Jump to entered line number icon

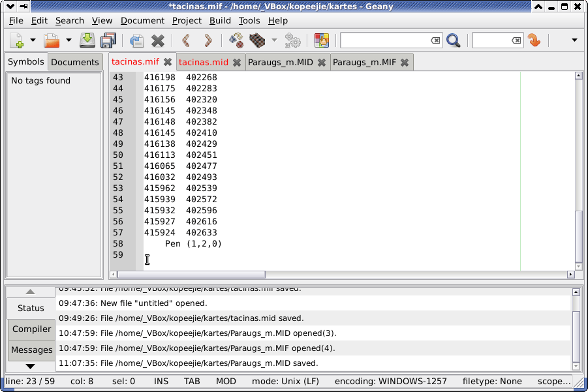534,40
